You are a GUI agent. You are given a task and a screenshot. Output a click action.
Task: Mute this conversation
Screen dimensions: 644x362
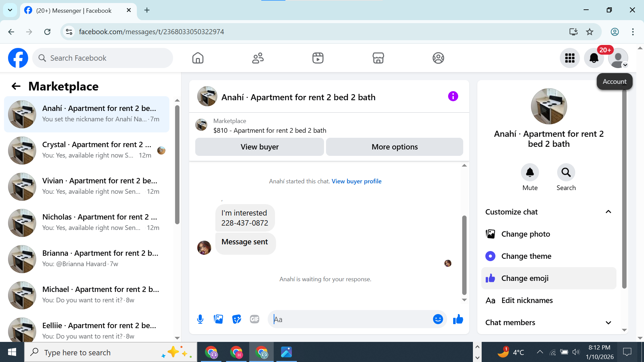[x=530, y=173]
